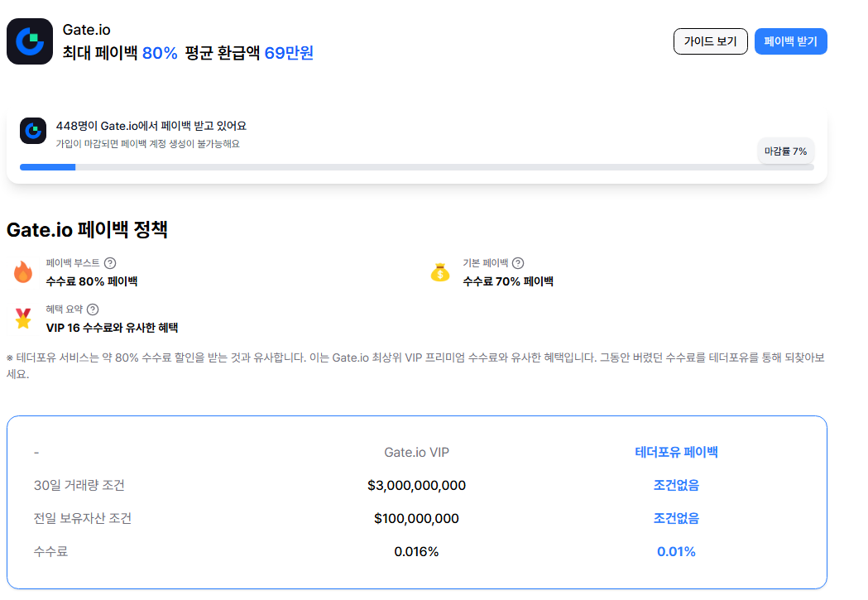The image size is (868, 600).
Task: Click the 0.01% 테더포유 fee value
Action: pos(676,552)
